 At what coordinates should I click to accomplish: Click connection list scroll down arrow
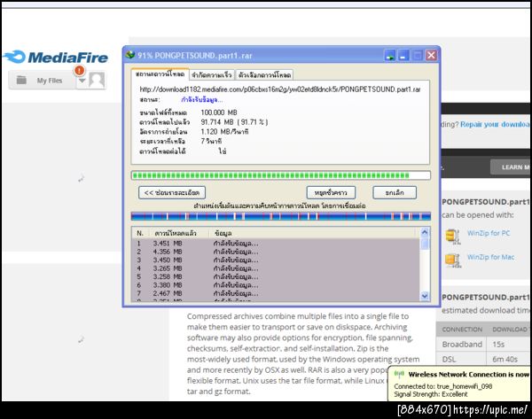[425, 296]
